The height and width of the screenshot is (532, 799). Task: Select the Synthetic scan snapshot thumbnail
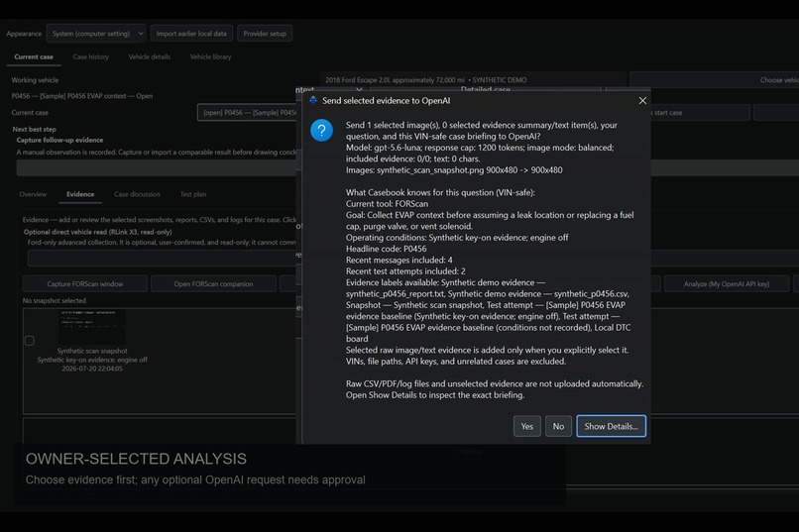[92, 327]
